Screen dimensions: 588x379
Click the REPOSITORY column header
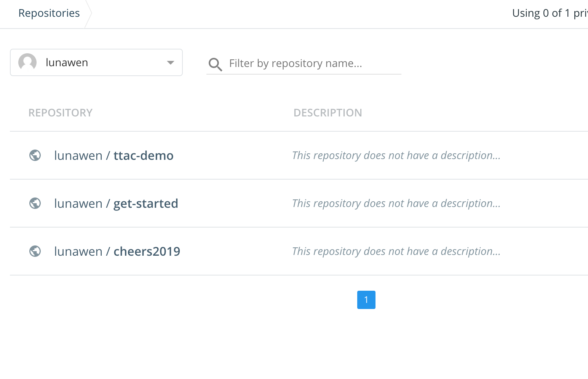tap(61, 113)
